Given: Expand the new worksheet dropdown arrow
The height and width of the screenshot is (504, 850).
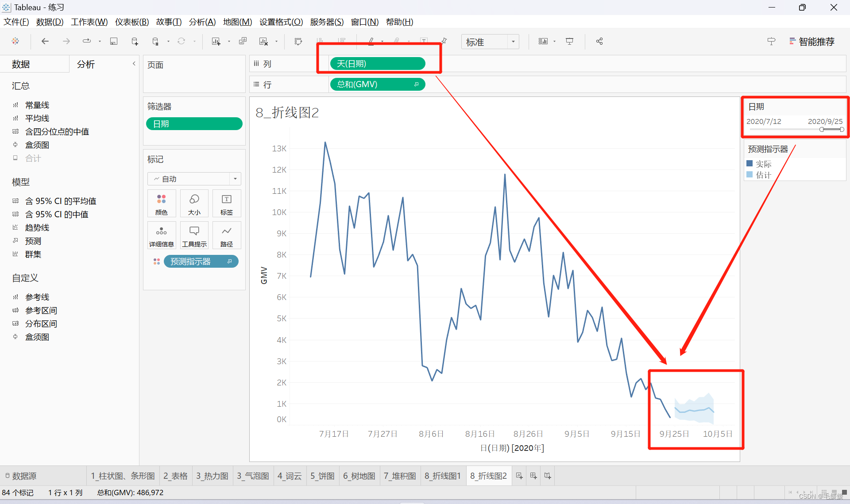Looking at the screenshot, I should 229,42.
